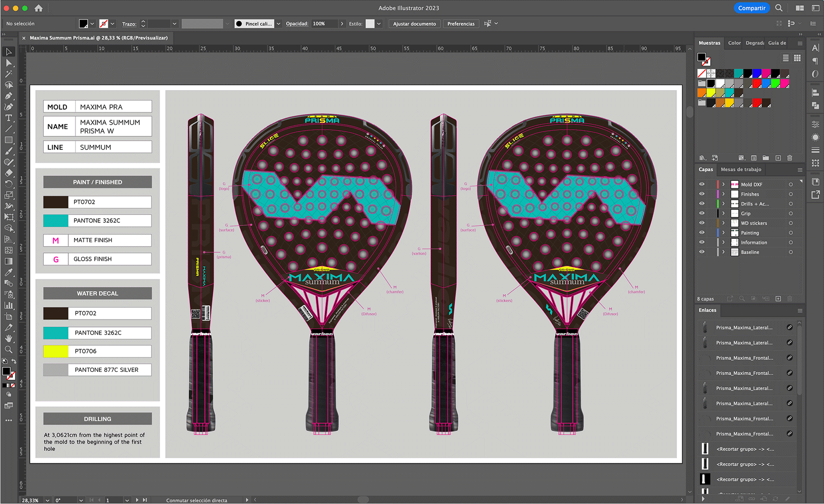The height and width of the screenshot is (504, 824).
Task: Open arrange documents icon in title bar
Action: [800, 8]
